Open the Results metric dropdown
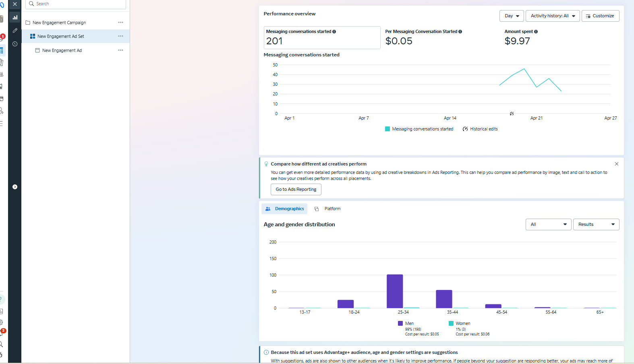Image resolution: width=634 pixels, height=364 pixels. coord(596,224)
